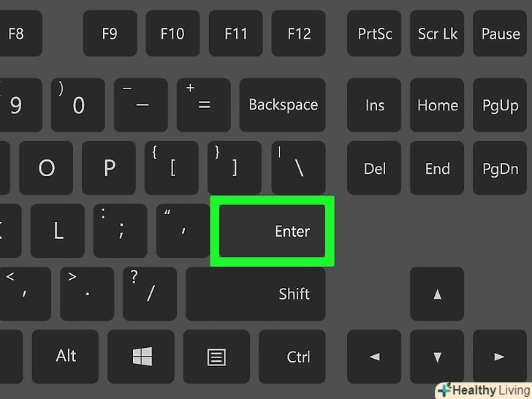The image size is (532, 399).
Task: Click the Backspace key
Action: (283, 104)
